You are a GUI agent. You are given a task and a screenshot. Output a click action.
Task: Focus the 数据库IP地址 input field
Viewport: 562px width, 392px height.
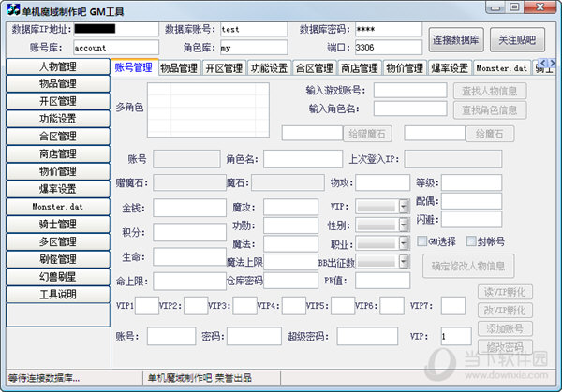(x=116, y=29)
